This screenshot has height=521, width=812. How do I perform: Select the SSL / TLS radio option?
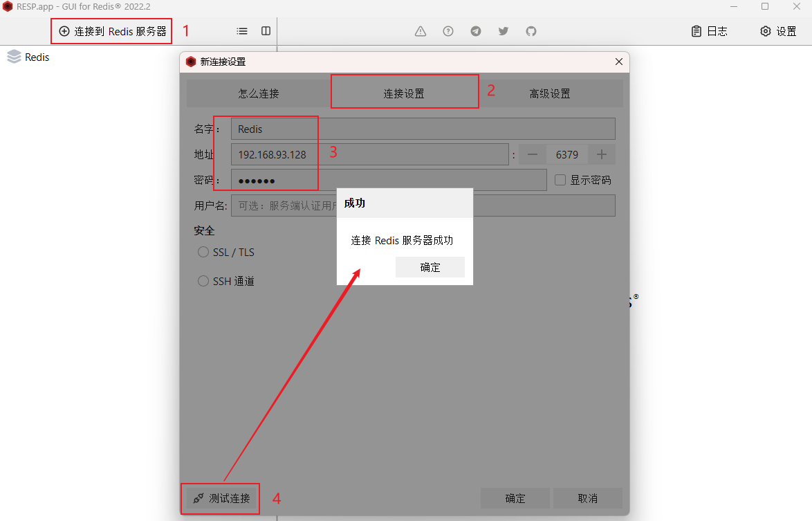point(203,253)
